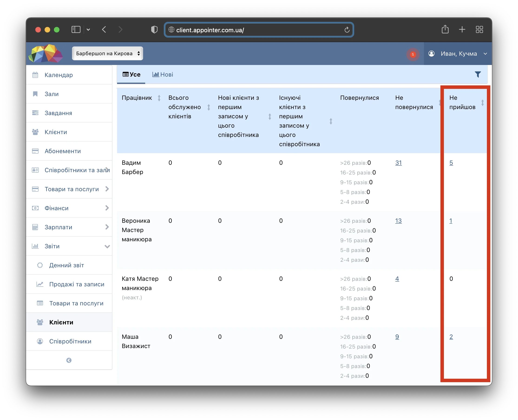This screenshot has height=420, width=518.
Task: Open the filter funnel icon
Action: pos(478,74)
